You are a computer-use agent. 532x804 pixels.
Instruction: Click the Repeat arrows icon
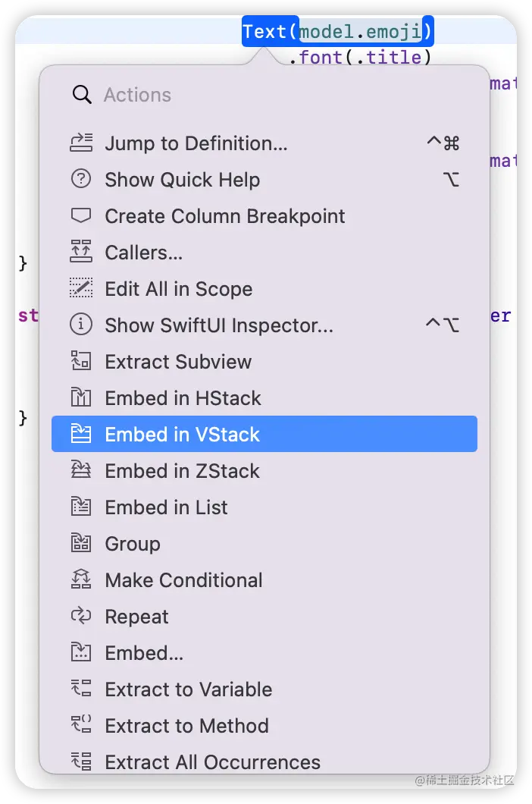[x=81, y=616]
